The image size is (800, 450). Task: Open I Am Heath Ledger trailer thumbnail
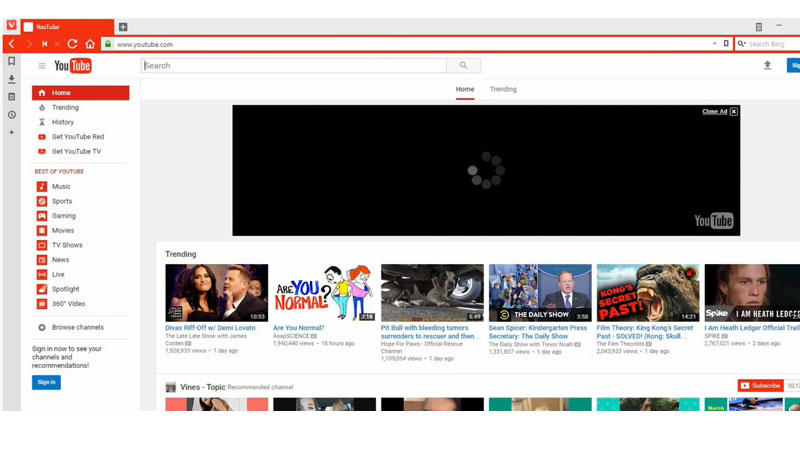[752, 293]
